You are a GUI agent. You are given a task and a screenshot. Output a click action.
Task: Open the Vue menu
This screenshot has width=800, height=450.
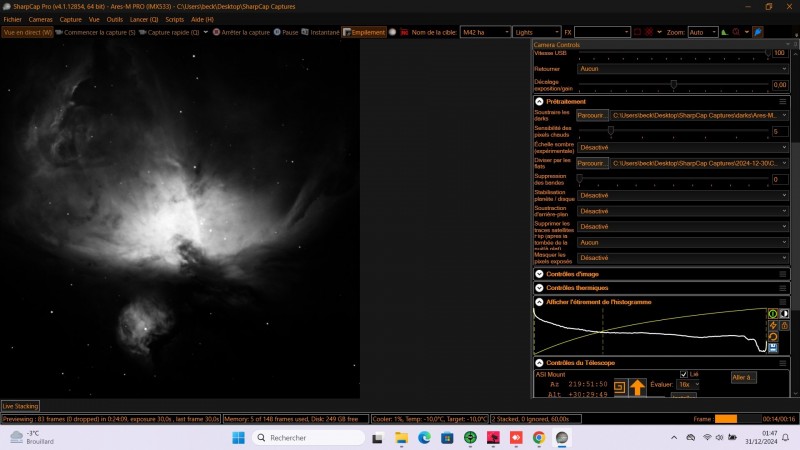point(94,19)
